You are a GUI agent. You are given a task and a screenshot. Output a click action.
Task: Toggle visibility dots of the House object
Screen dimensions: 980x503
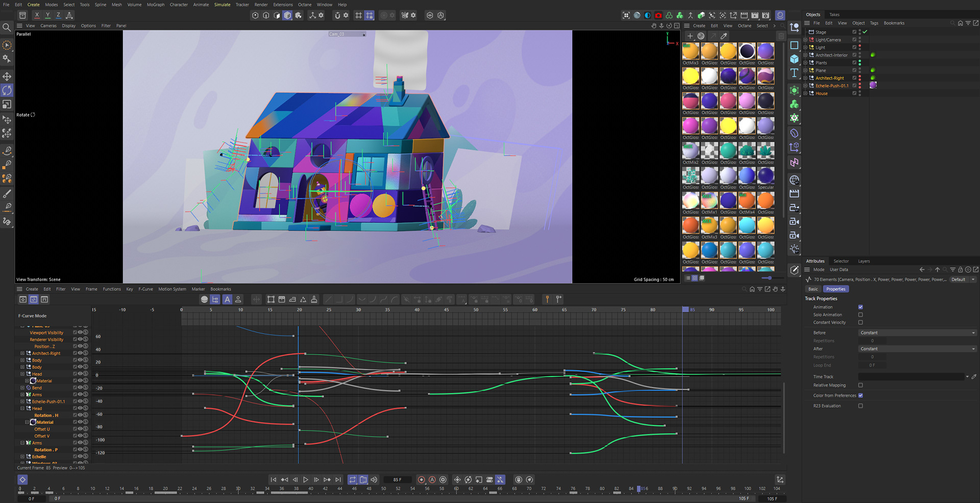coord(860,93)
